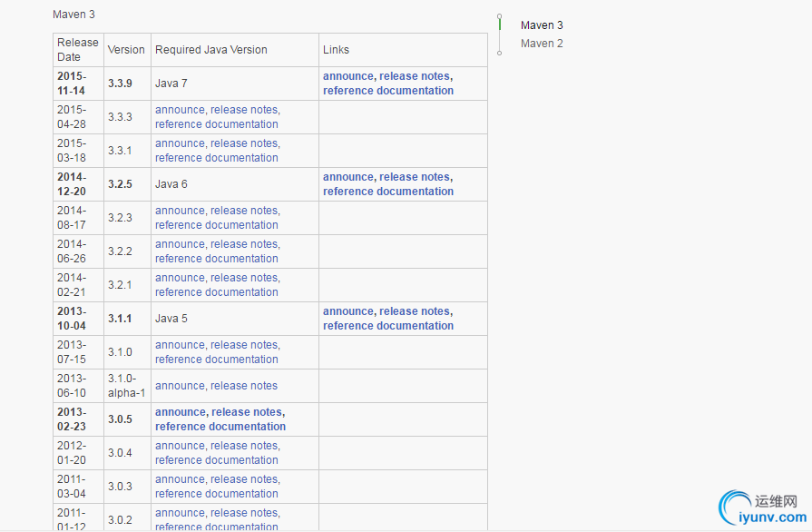Open reference documentation for Maven 3.2.2
The width and height of the screenshot is (812, 532).
217,259
